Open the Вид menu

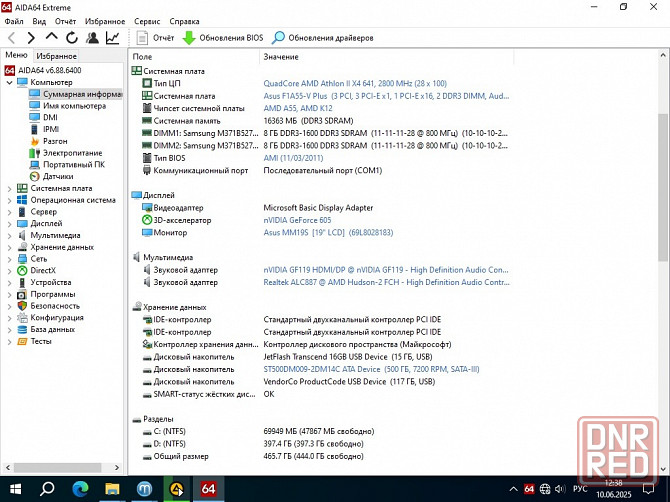pyautogui.click(x=39, y=21)
